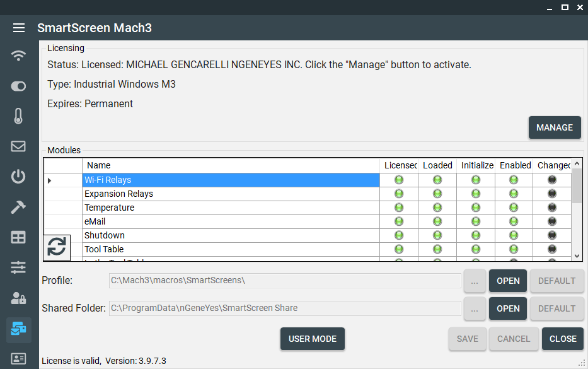The image size is (588, 369).
Task: Toggle Loaded indicator for eMail module
Action: tap(437, 221)
